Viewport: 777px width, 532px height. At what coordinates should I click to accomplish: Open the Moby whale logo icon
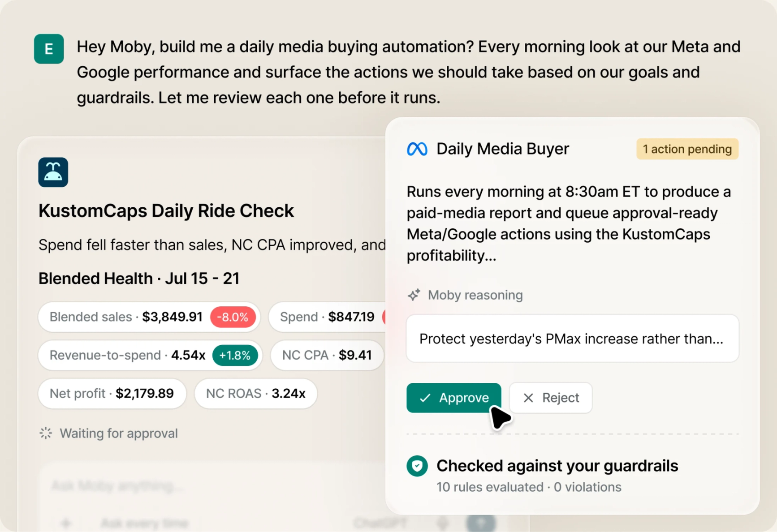point(53,172)
